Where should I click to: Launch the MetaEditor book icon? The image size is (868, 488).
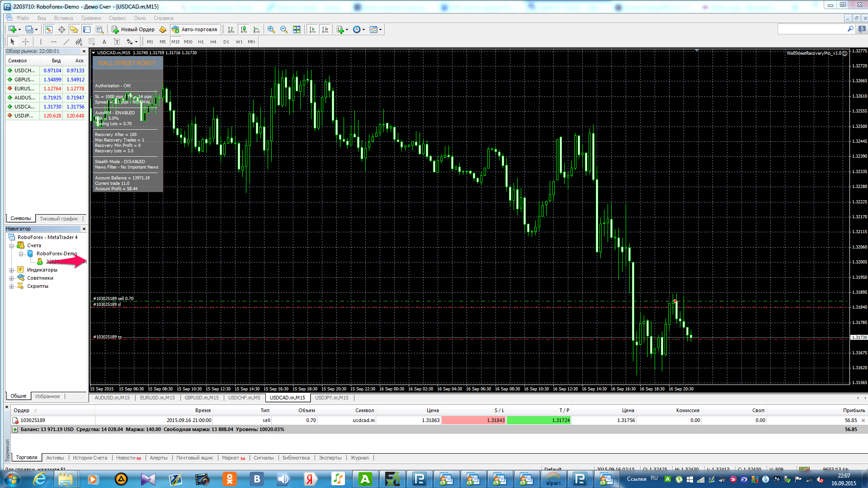click(163, 29)
